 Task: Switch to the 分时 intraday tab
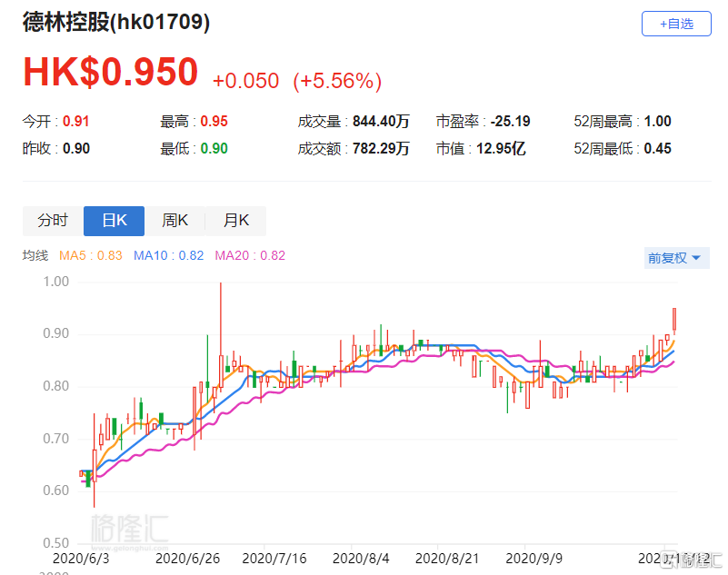click(53, 221)
